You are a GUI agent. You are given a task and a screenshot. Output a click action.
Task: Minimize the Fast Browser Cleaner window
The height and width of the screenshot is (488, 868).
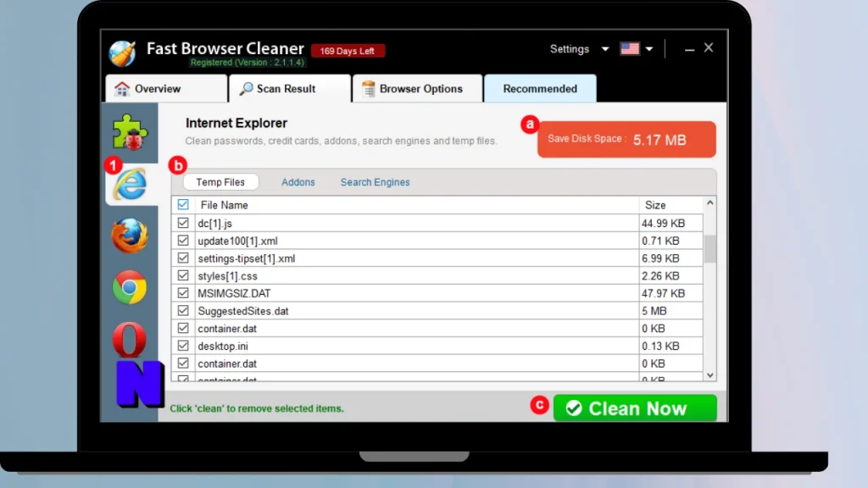coord(689,49)
